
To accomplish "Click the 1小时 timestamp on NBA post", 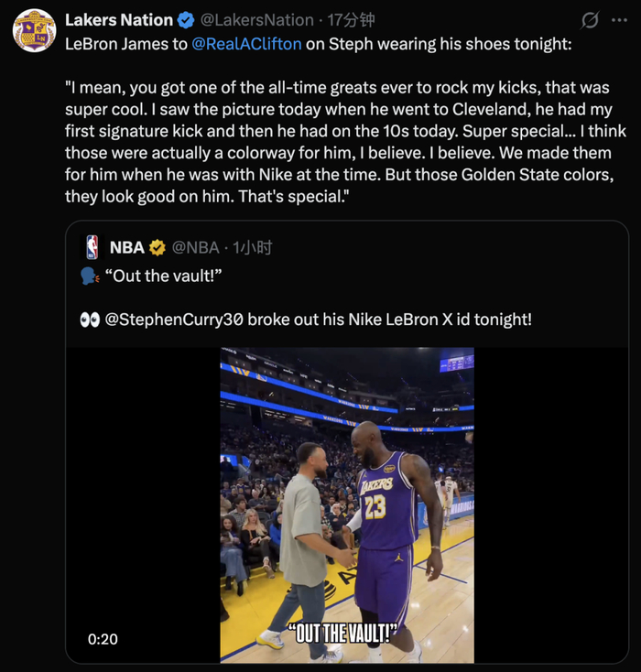I will [252, 247].
